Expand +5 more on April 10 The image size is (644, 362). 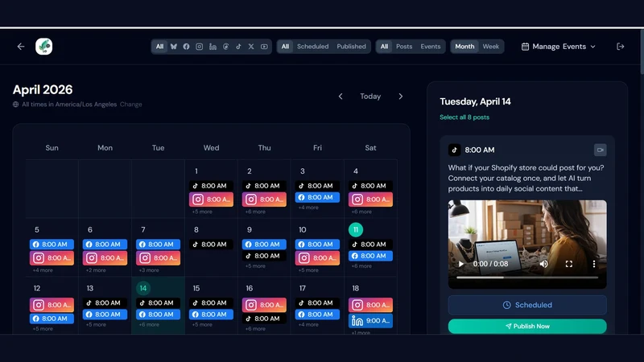(x=308, y=270)
